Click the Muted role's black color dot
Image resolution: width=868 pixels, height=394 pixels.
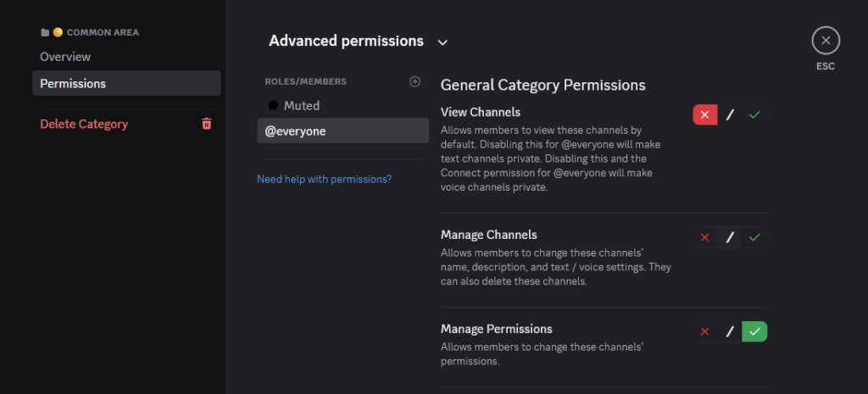(273, 105)
